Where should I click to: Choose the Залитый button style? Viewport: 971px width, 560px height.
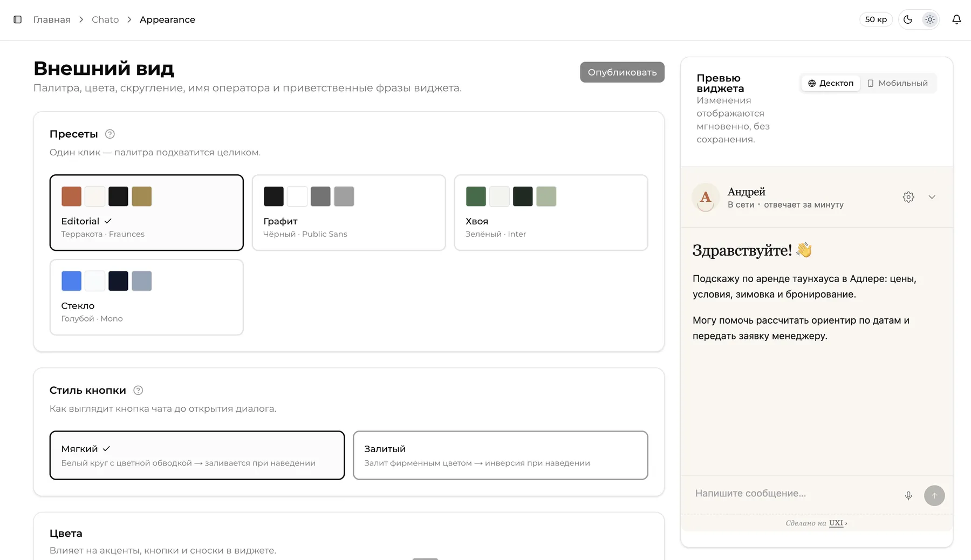(500, 455)
